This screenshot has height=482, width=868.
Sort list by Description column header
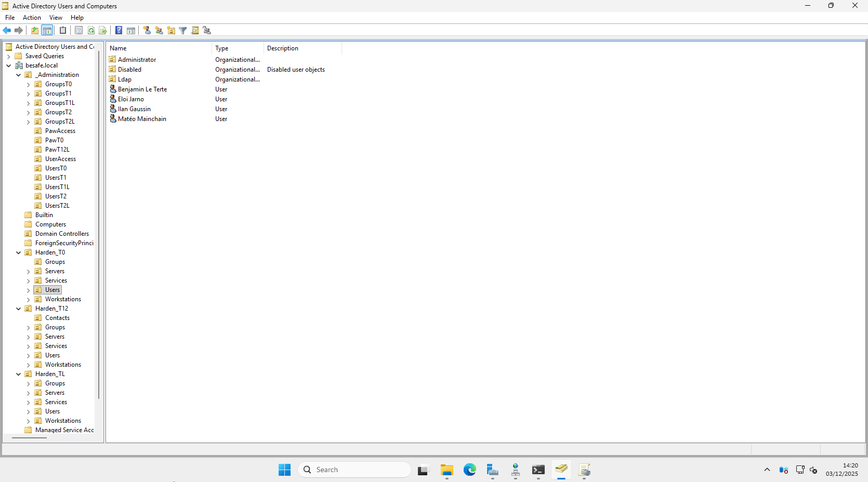[x=303, y=48]
